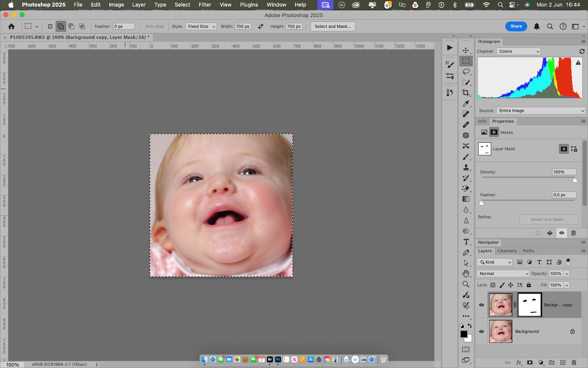
Task: Select the Eyedropper tool
Action: coord(466,104)
